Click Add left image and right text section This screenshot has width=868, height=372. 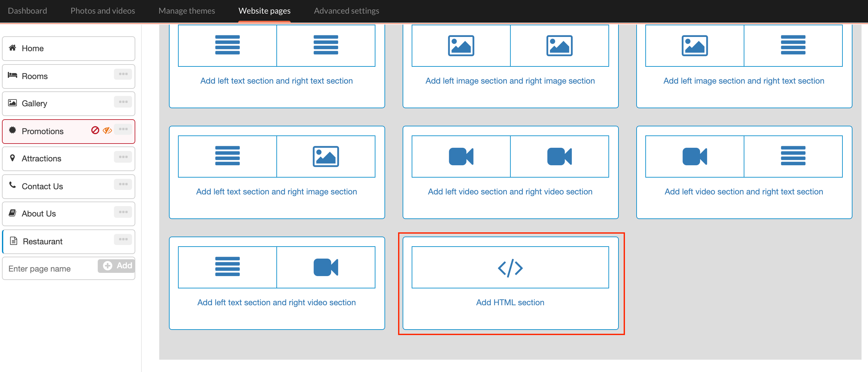point(744,81)
